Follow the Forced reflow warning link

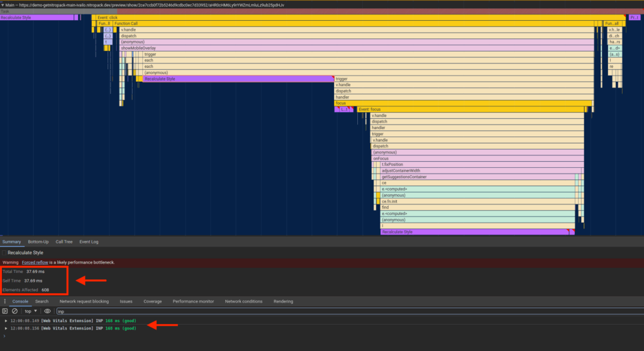pyautogui.click(x=35, y=262)
